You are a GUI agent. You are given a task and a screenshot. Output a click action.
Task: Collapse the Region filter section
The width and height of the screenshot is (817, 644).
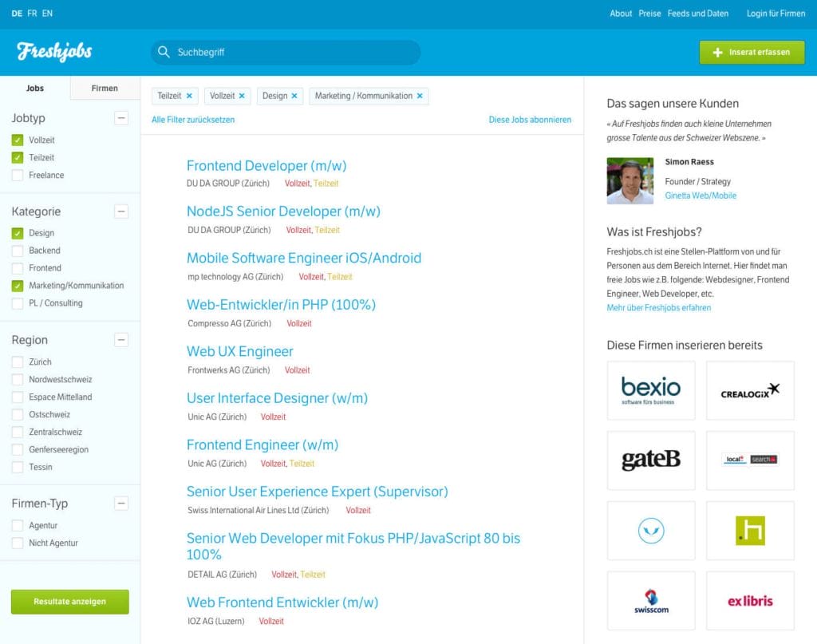click(121, 340)
